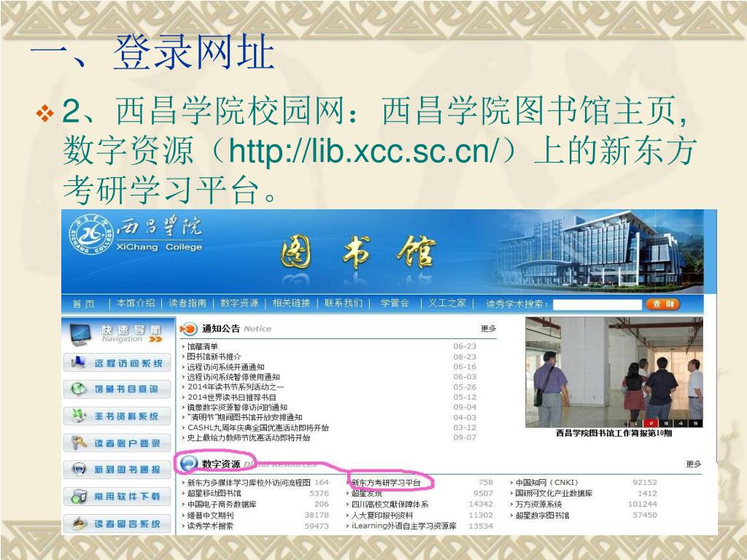The width and height of the screenshot is (747, 560).
Task: Select slideshow page 2 indicator
Action: (x=651, y=423)
